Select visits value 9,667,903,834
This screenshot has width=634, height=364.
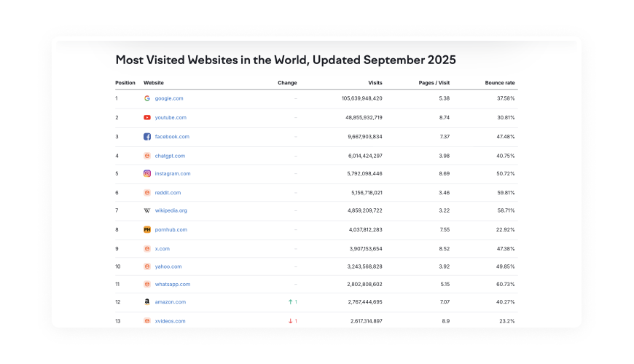click(365, 137)
